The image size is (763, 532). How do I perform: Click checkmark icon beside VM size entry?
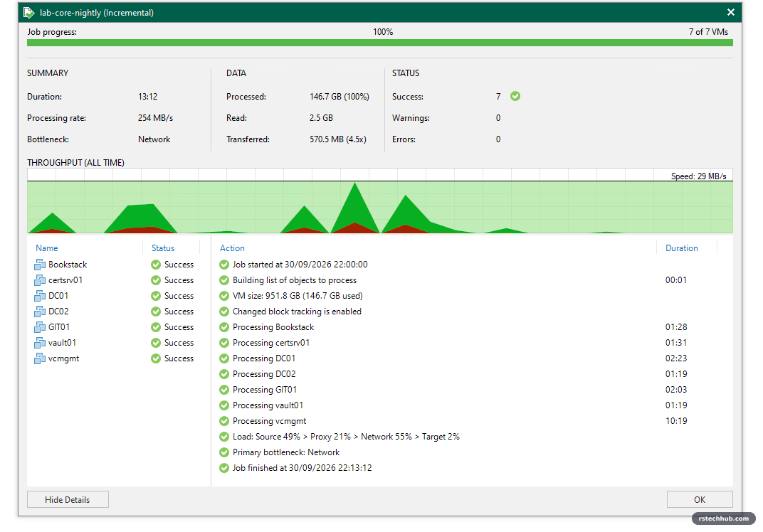pos(223,296)
